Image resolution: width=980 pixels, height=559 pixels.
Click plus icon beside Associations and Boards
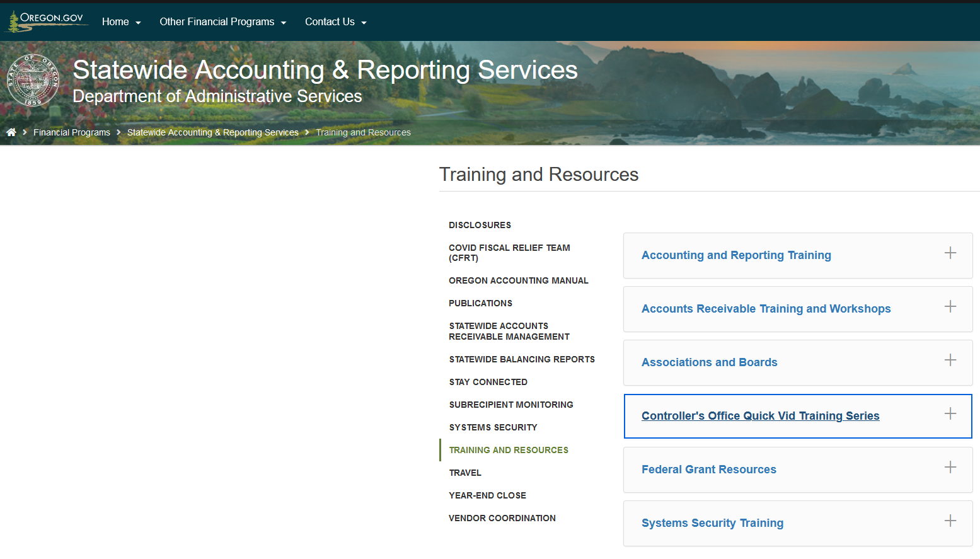[950, 360]
